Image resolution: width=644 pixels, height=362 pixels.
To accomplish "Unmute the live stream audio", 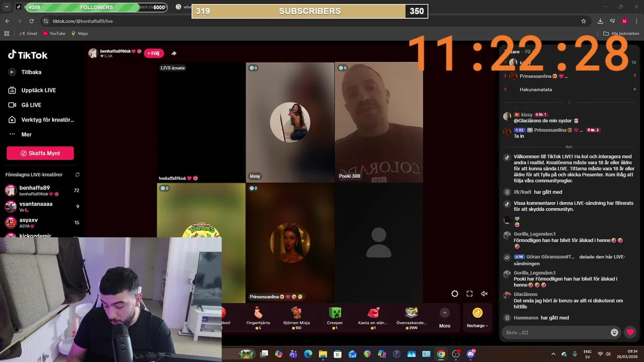I will [x=484, y=294].
